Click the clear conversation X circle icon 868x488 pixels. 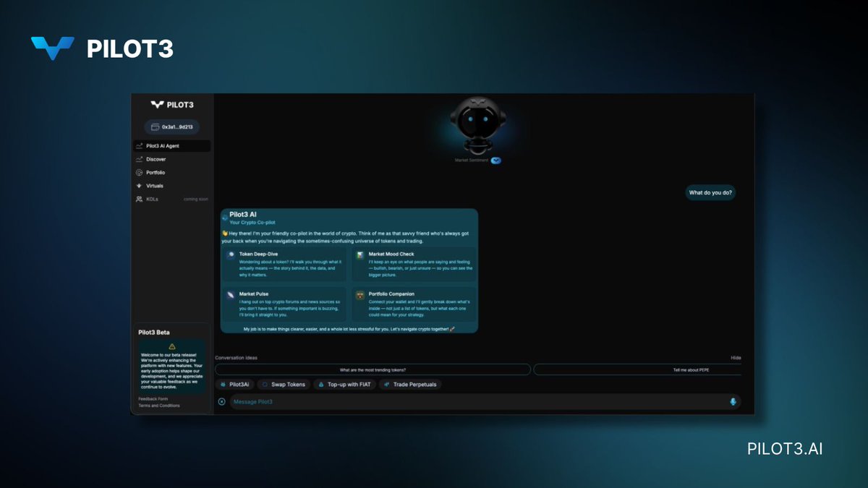pyautogui.click(x=222, y=401)
